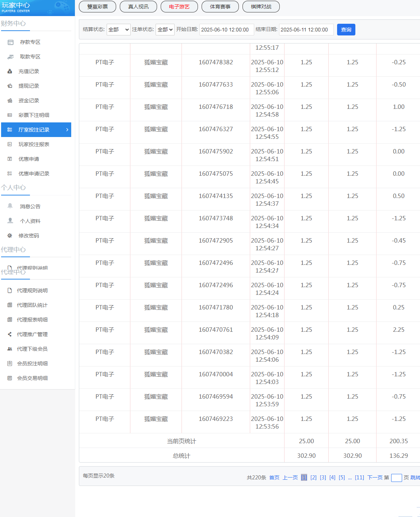Select the 棋牌对战 tab
The height and width of the screenshot is (517, 420).
(x=261, y=7)
